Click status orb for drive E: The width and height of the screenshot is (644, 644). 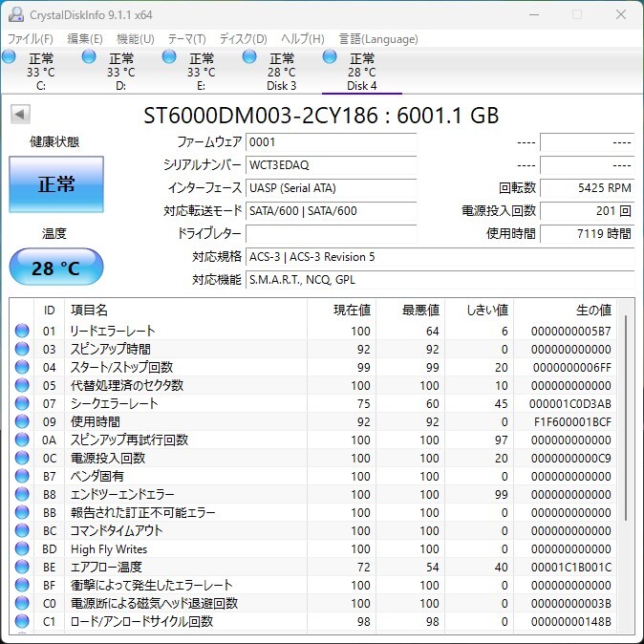pyautogui.click(x=169, y=56)
